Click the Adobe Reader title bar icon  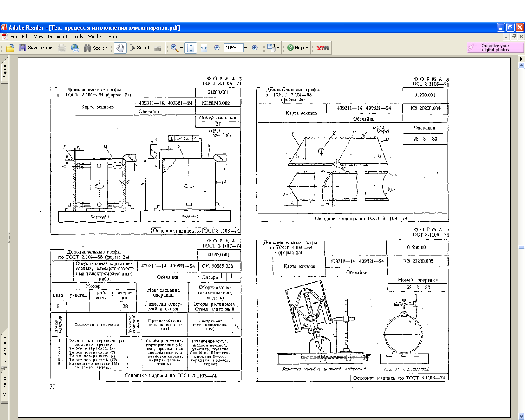(4, 27)
